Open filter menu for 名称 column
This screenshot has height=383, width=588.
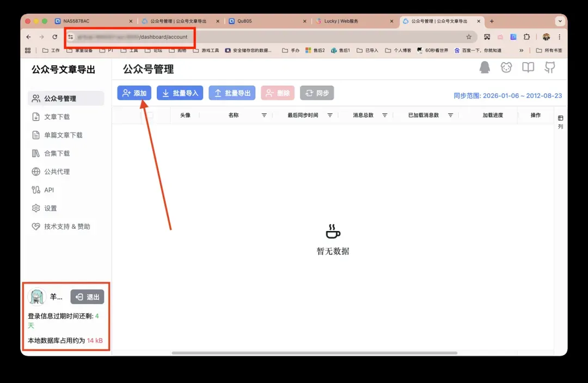[x=264, y=115]
